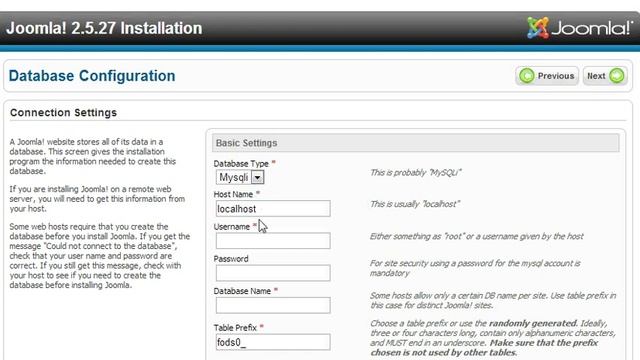Select the Database Name input field

(273, 305)
